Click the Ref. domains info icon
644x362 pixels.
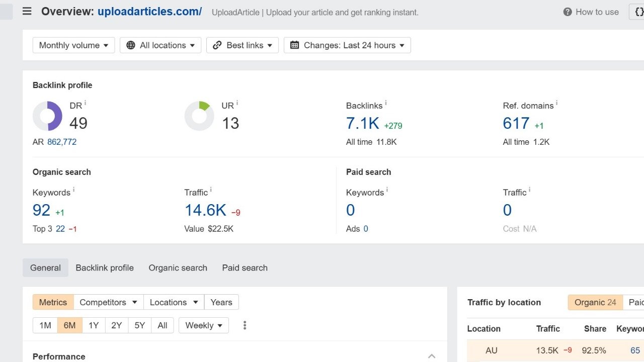point(557,103)
